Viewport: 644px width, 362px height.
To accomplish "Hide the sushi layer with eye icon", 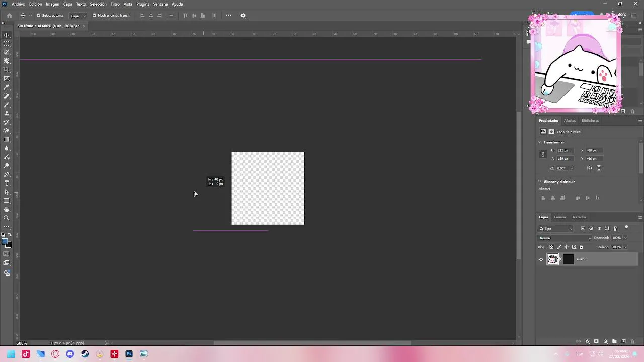I will pos(541,259).
